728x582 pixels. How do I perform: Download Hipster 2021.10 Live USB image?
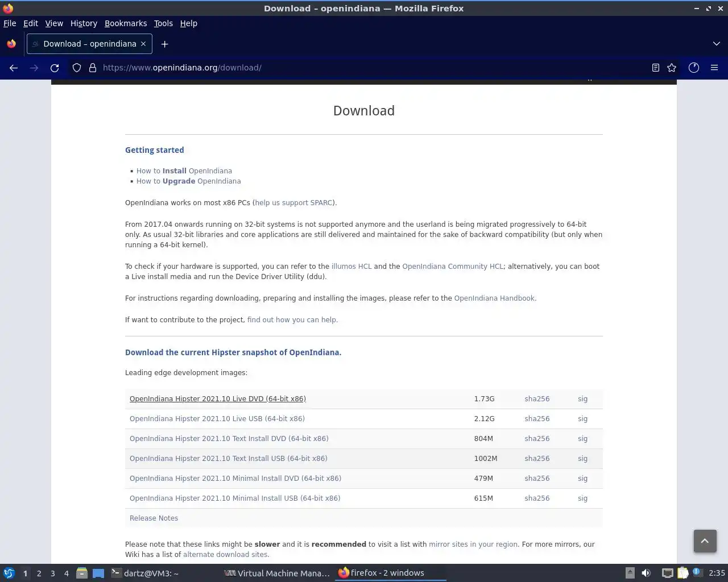click(217, 418)
